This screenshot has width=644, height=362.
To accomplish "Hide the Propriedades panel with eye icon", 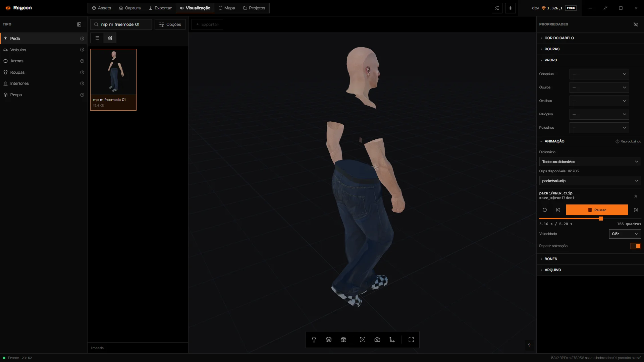I will click(x=636, y=24).
